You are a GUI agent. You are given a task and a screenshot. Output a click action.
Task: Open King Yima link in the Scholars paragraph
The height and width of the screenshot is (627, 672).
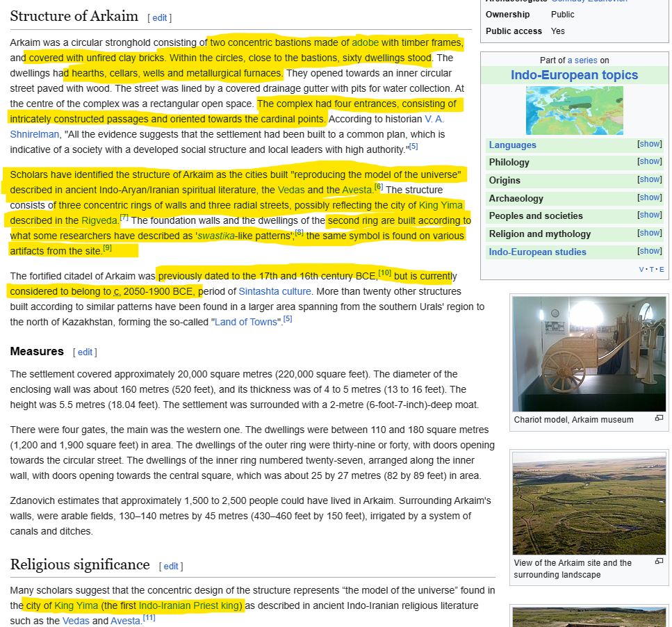tap(441, 205)
